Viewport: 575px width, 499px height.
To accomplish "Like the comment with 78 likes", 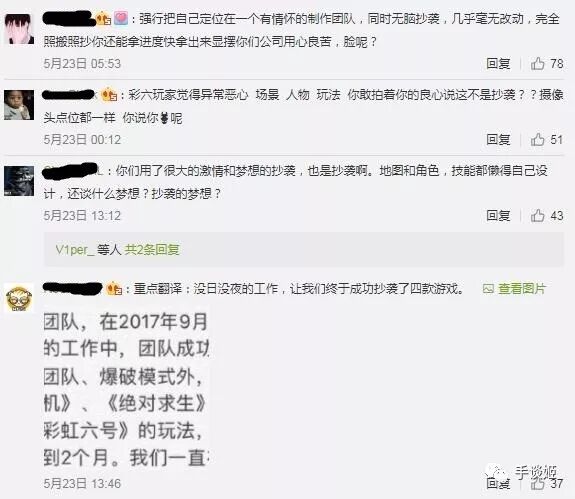I will (538, 64).
